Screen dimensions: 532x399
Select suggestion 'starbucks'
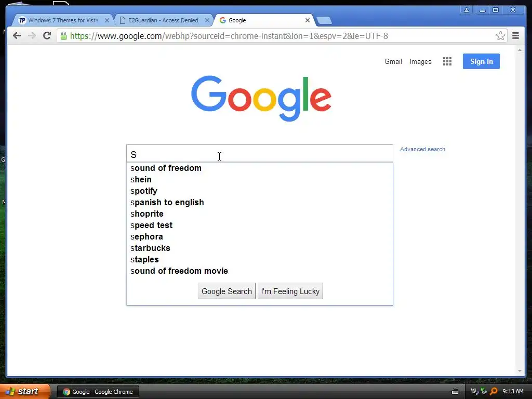260,248
